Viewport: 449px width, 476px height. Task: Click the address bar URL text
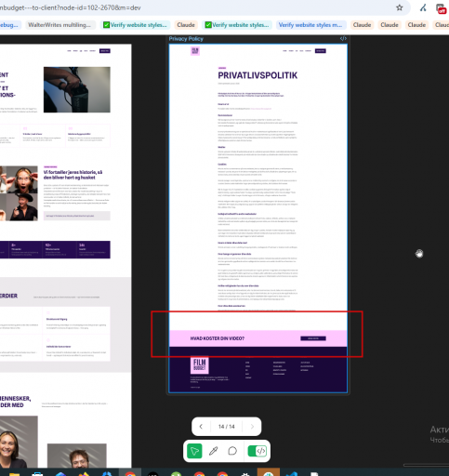[x=70, y=7]
